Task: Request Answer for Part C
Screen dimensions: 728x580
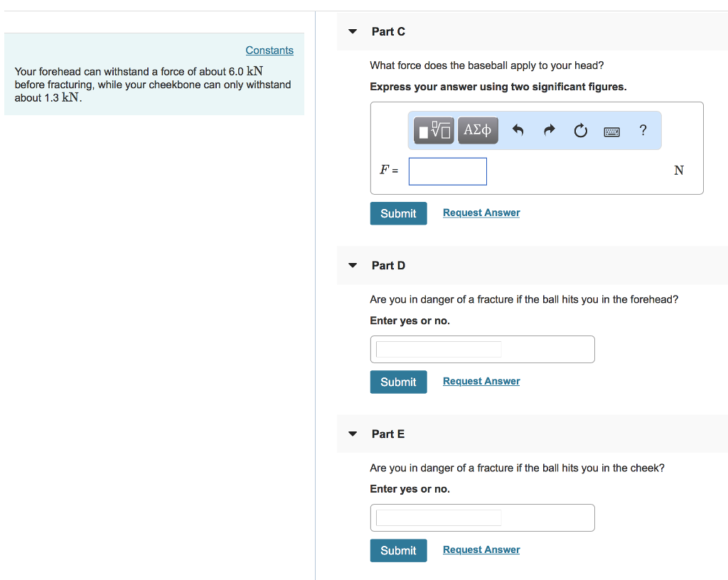Action: (x=481, y=213)
